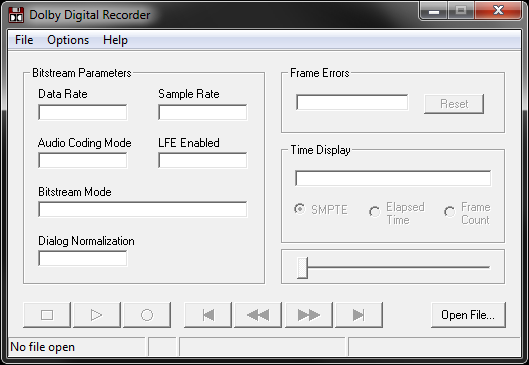Click the Open File... button
This screenshot has height=365, width=529.
tap(468, 315)
